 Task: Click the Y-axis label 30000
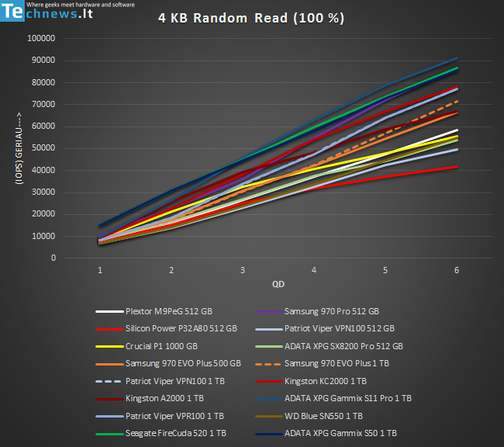click(43, 192)
